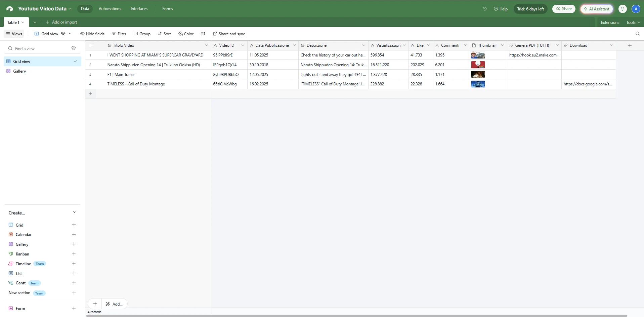This screenshot has height=317, width=644.
Task: Open the notifications bell icon
Action: (x=622, y=9)
